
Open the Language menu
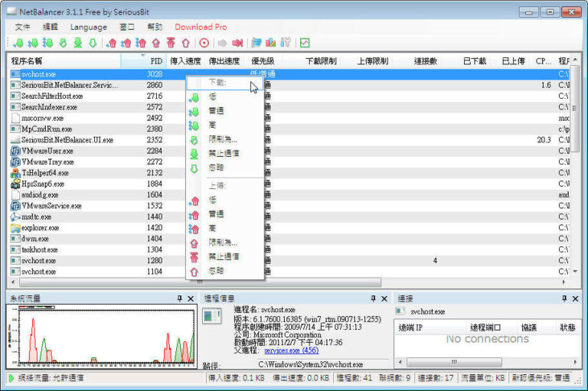89,27
